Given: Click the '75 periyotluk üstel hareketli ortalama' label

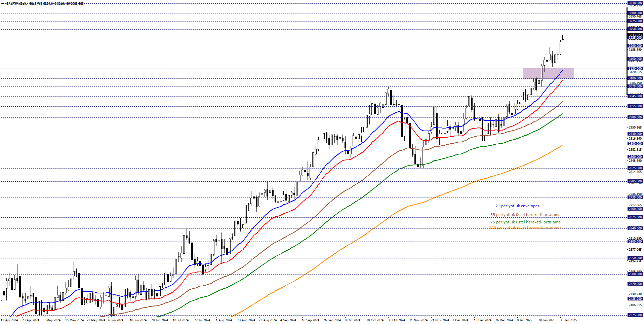Looking at the screenshot, I should [x=525, y=222].
